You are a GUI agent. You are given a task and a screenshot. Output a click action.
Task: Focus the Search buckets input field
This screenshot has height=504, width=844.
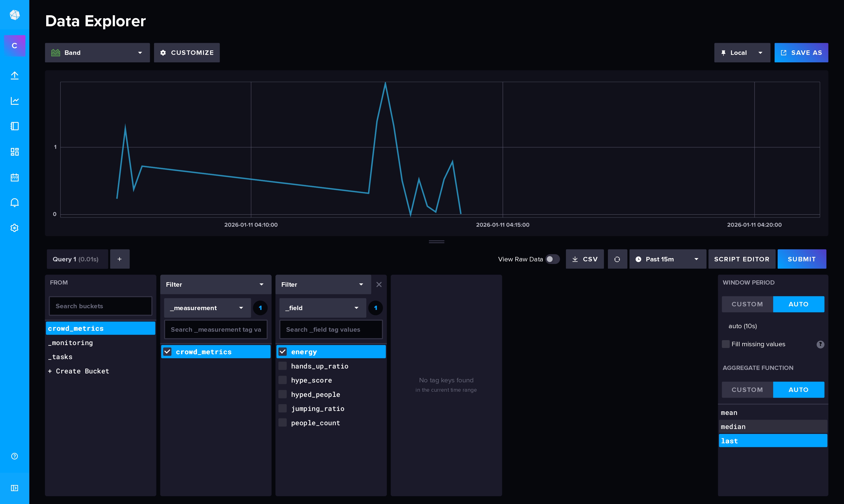tap(101, 306)
